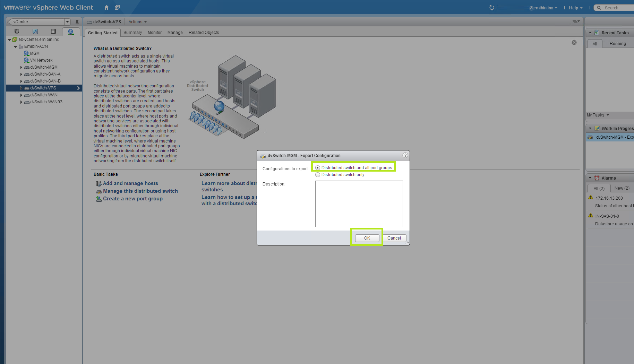Close the Getting Started info panel

(574, 43)
